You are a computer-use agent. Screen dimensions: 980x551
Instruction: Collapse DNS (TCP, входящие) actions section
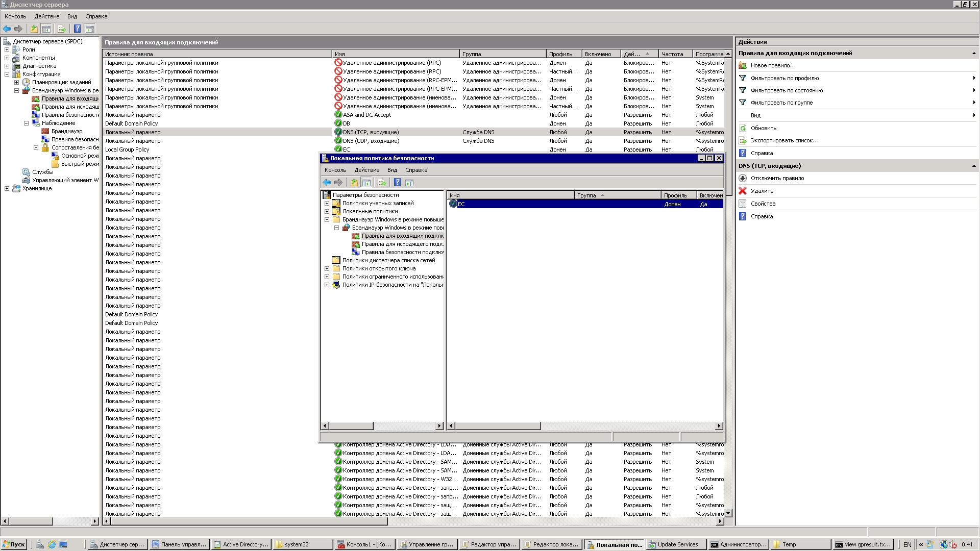coord(974,166)
